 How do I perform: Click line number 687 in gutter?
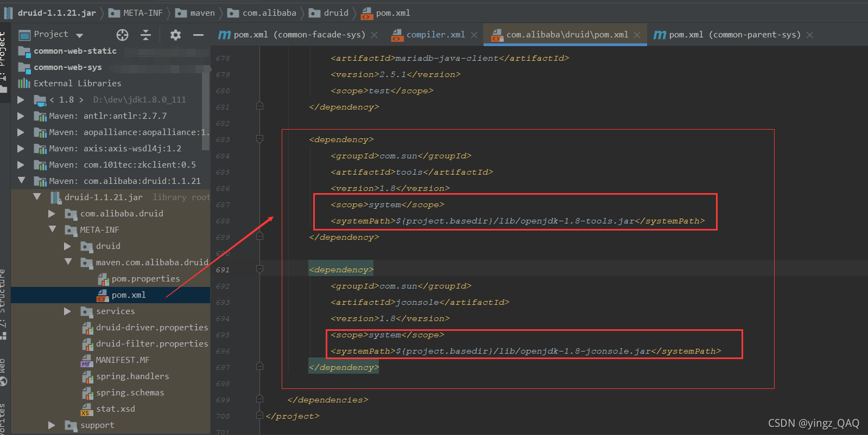point(223,204)
